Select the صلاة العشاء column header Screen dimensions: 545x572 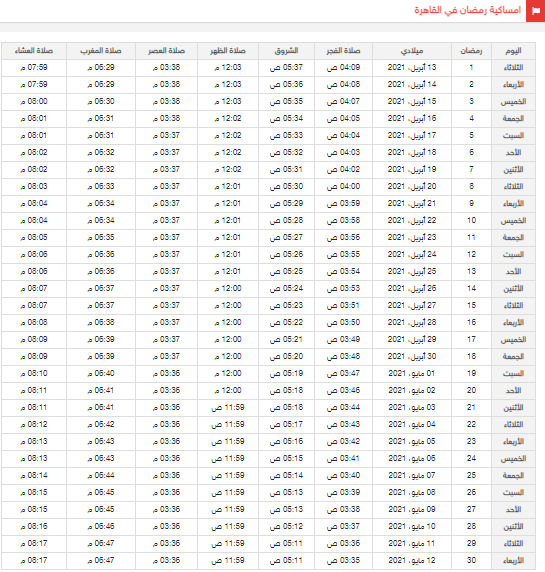34,51
